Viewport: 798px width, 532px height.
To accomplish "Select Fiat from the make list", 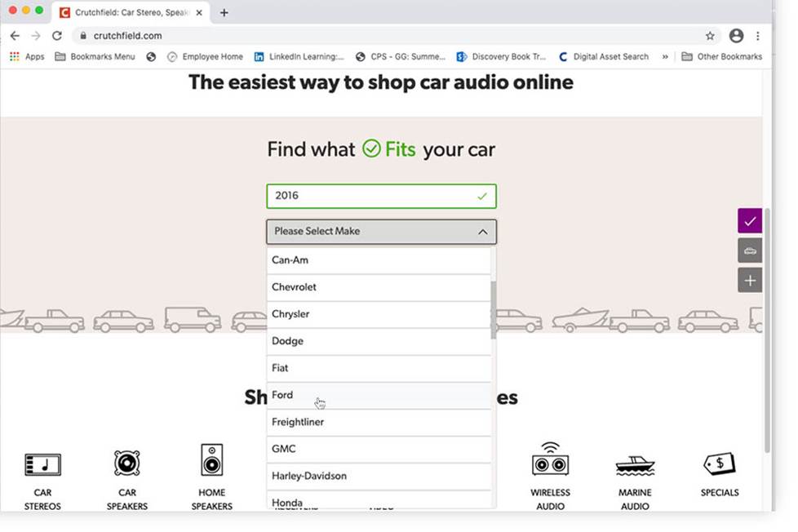I will [379, 368].
